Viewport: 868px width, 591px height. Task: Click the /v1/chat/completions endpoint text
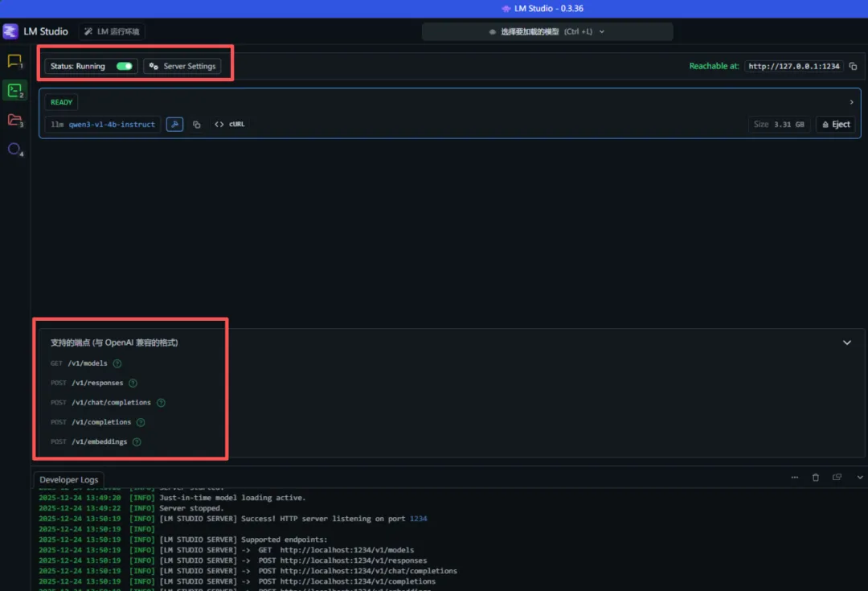pos(111,402)
